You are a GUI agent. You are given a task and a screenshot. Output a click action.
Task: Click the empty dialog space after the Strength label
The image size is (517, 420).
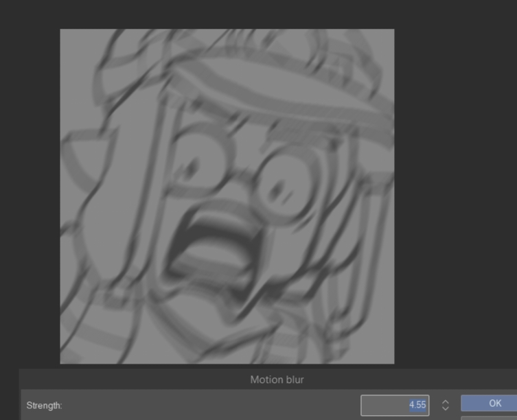pos(206,406)
